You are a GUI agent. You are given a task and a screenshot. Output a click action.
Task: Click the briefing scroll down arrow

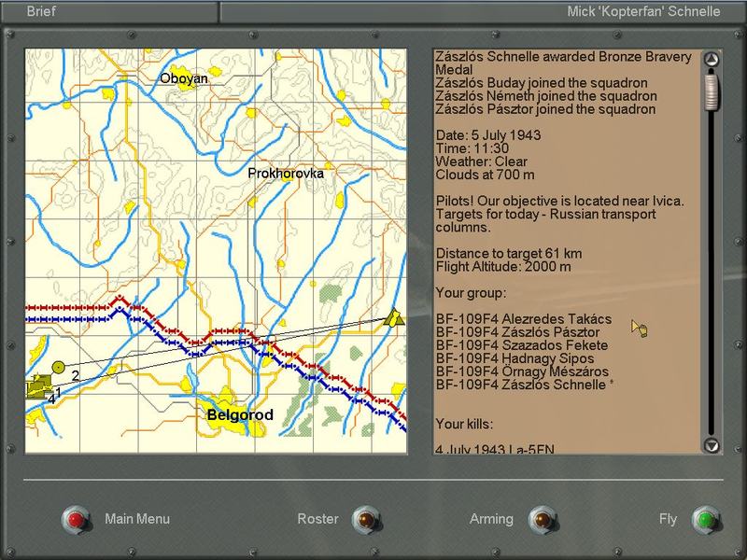[712, 445]
